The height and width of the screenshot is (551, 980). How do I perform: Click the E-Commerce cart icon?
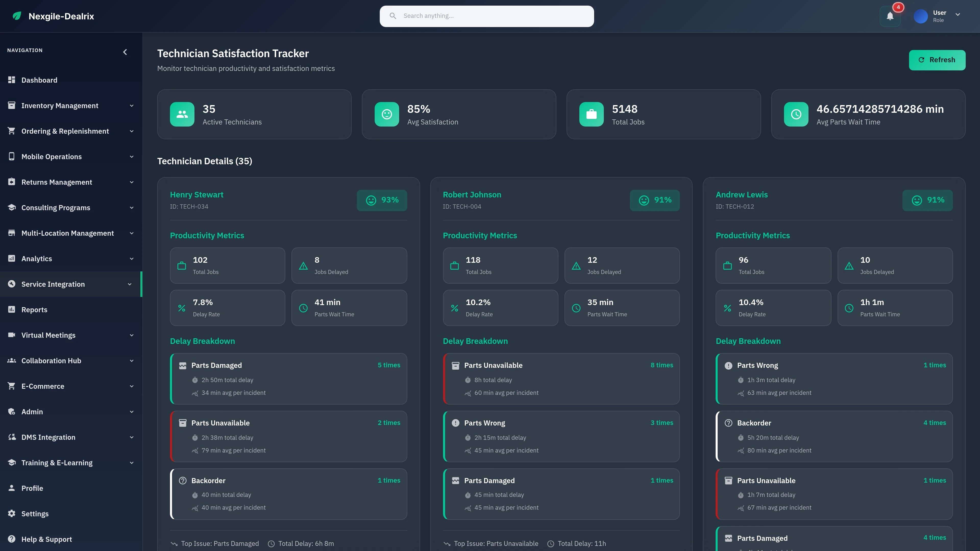[x=11, y=386]
